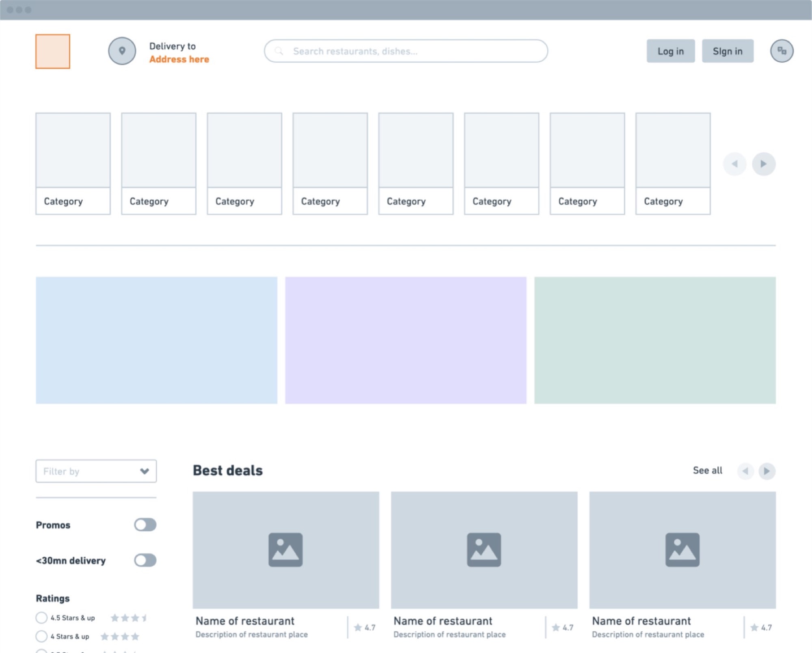Click the See all link
This screenshot has height=653, width=812.
click(x=707, y=470)
